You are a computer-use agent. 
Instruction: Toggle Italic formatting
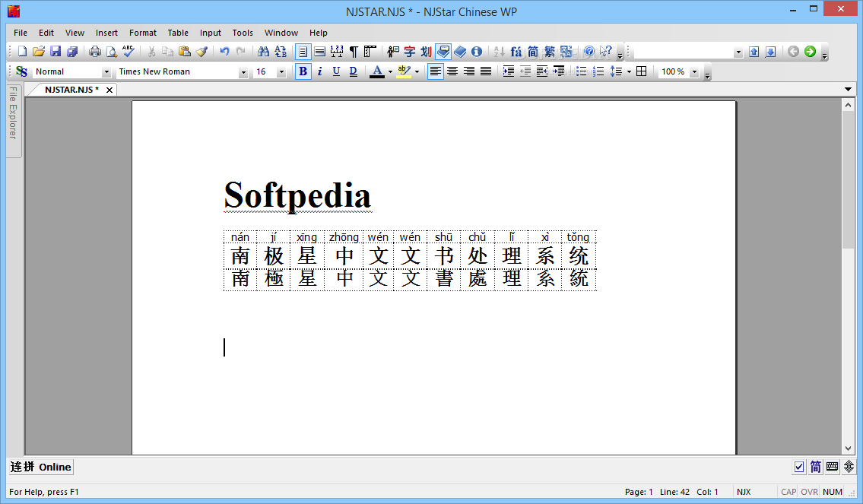point(320,71)
